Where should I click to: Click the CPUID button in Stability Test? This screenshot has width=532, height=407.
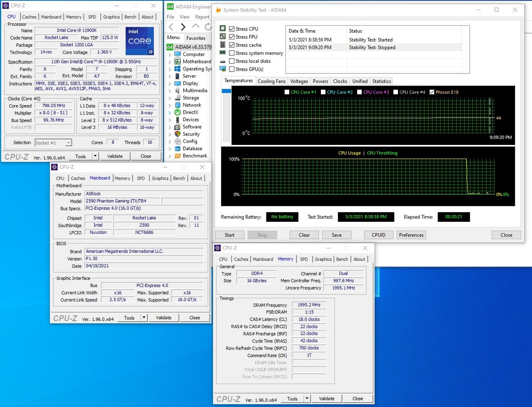378,235
